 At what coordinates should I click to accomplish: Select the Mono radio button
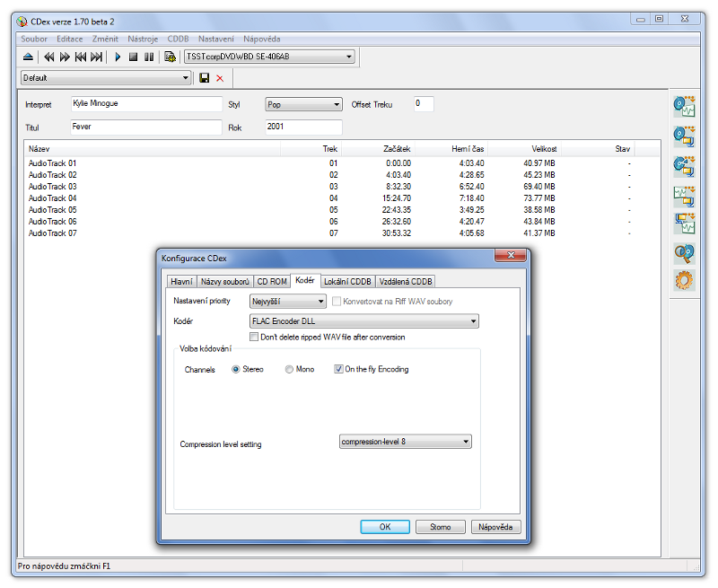click(x=289, y=369)
